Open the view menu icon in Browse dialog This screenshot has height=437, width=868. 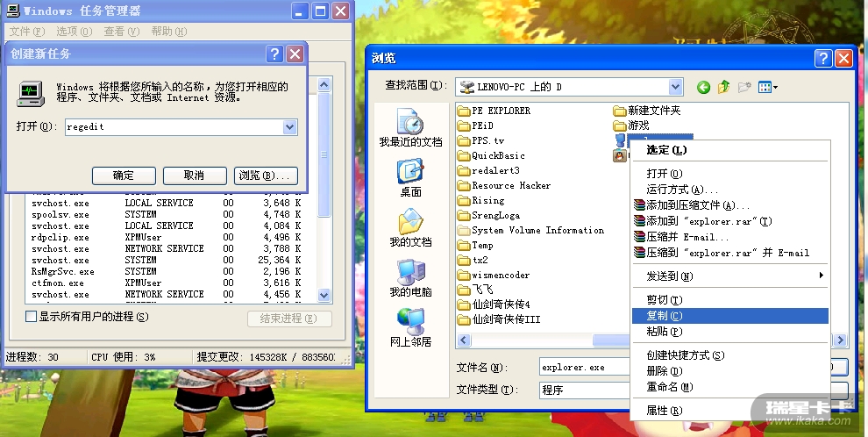pyautogui.click(x=768, y=87)
